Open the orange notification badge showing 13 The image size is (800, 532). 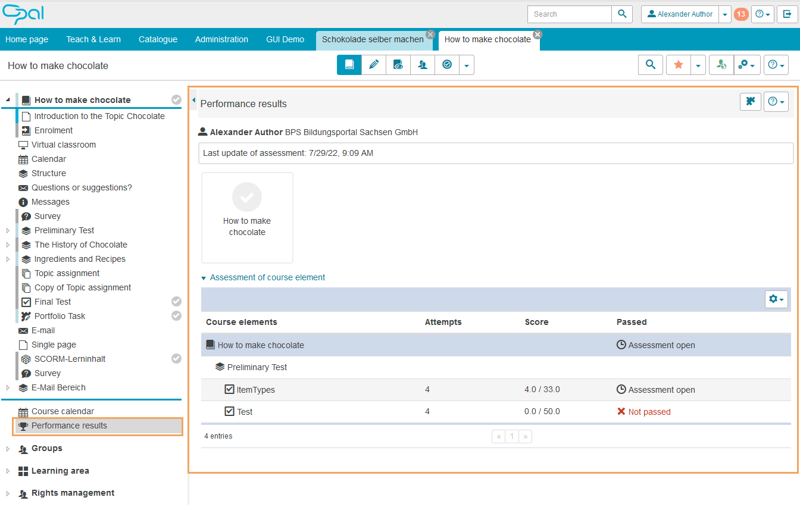click(741, 14)
